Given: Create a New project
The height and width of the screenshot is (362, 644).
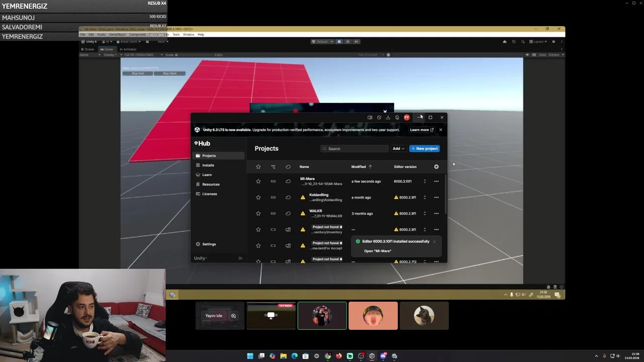Looking at the screenshot, I should [x=425, y=149].
